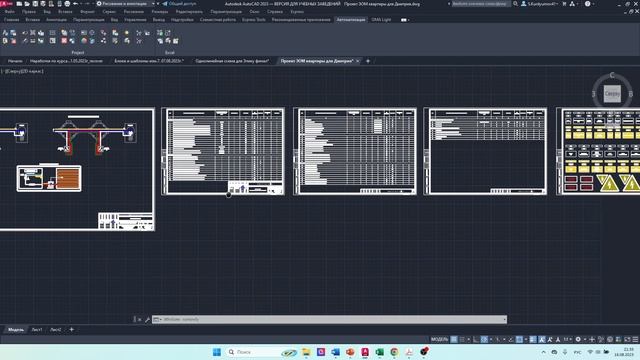This screenshot has width=640, height=360.
Task: Open the Размеры menu
Action: point(160,12)
